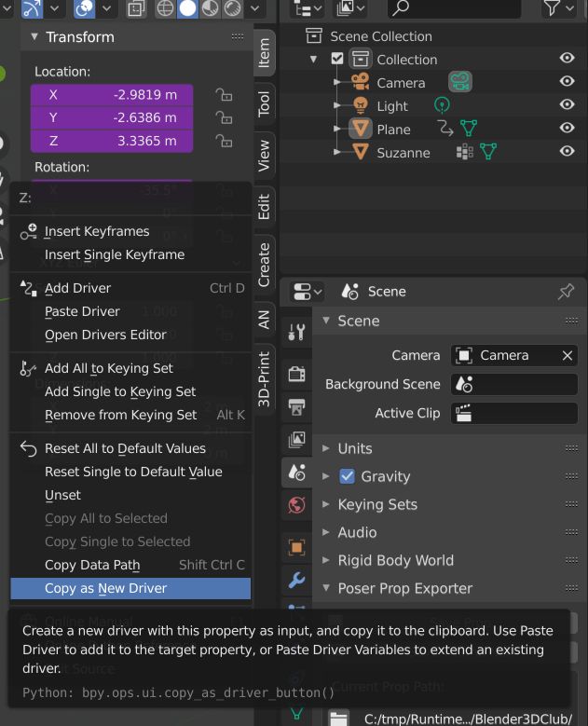Viewport: 588px width, 726px height.
Task: Choose Insert Keyframes from context menu
Action: (x=131, y=231)
